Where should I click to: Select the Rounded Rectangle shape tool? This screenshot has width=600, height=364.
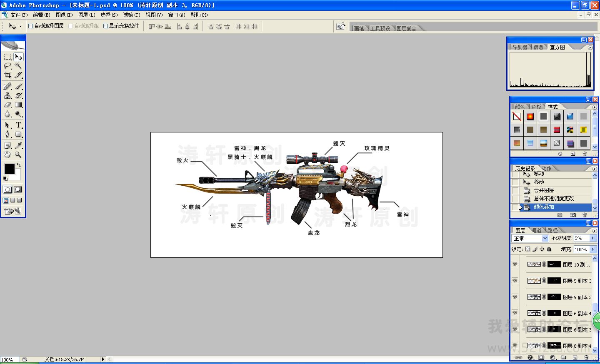pyautogui.click(x=18, y=134)
